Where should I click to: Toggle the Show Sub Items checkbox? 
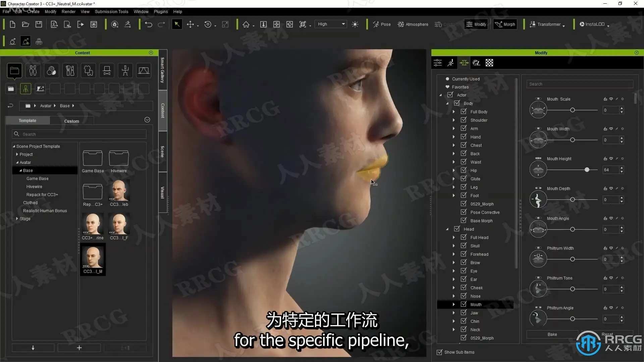point(439,352)
